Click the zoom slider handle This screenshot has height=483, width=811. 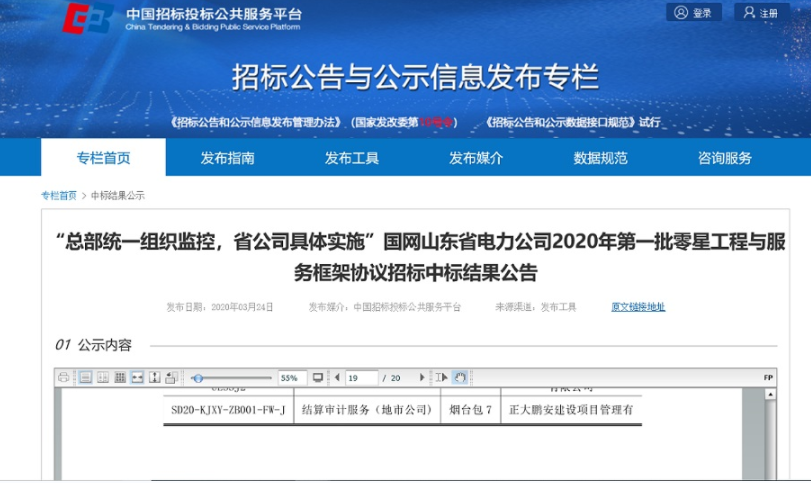pos(198,378)
